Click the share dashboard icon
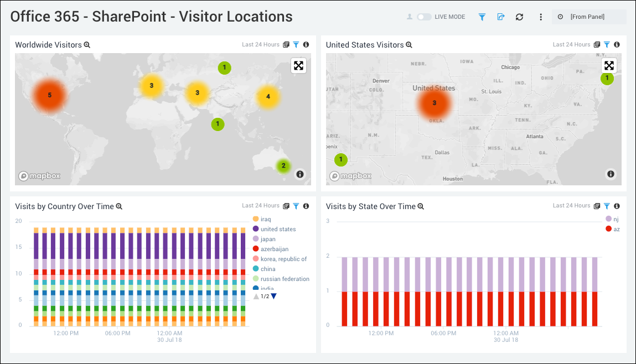636x364 pixels. coord(501,17)
